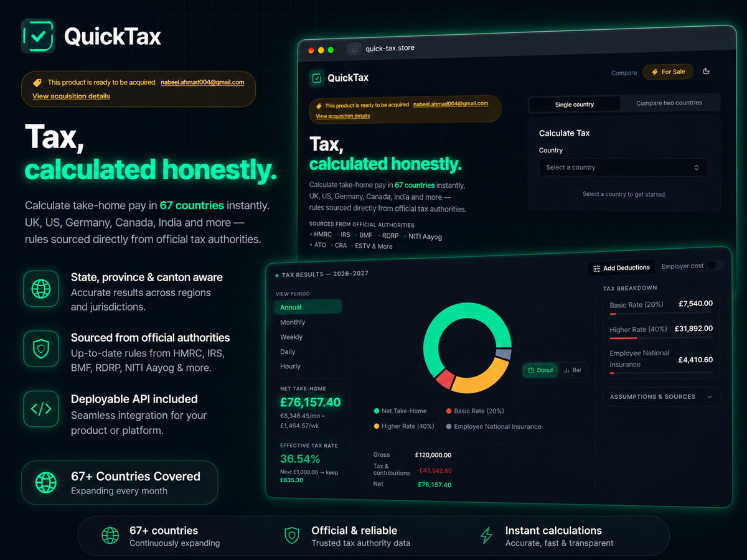Screen dimensions: 747x560
Task: Toggle the Employer cost switch
Action: coord(715,266)
